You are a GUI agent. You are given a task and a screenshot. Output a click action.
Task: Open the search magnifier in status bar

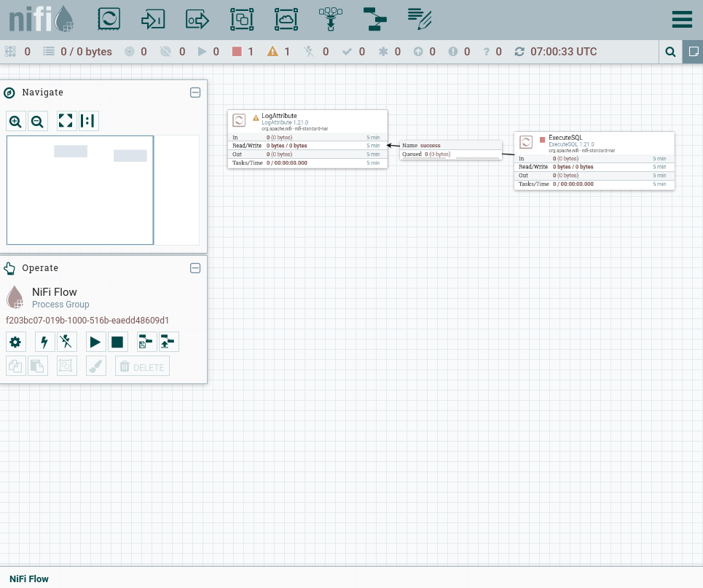click(x=670, y=52)
